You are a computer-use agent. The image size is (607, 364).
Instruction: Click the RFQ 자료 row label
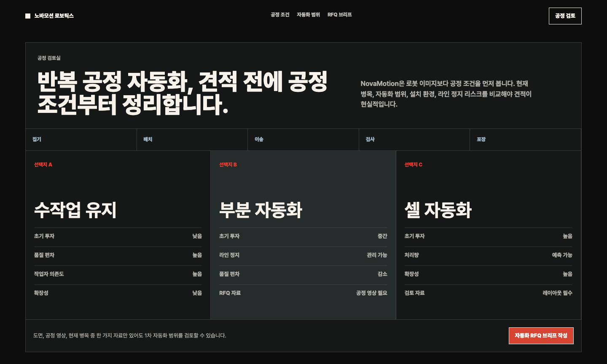pos(230,293)
